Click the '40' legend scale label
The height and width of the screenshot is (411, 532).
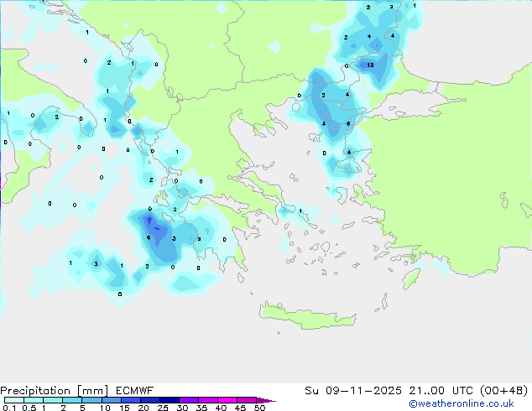[x=221, y=408]
